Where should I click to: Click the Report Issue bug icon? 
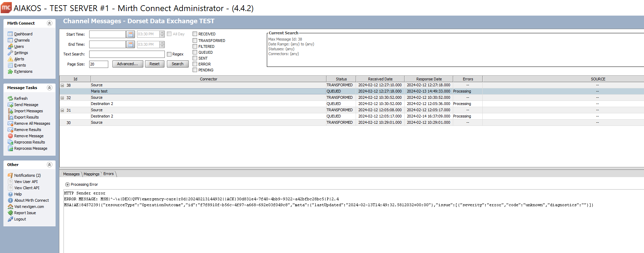coord(10,213)
